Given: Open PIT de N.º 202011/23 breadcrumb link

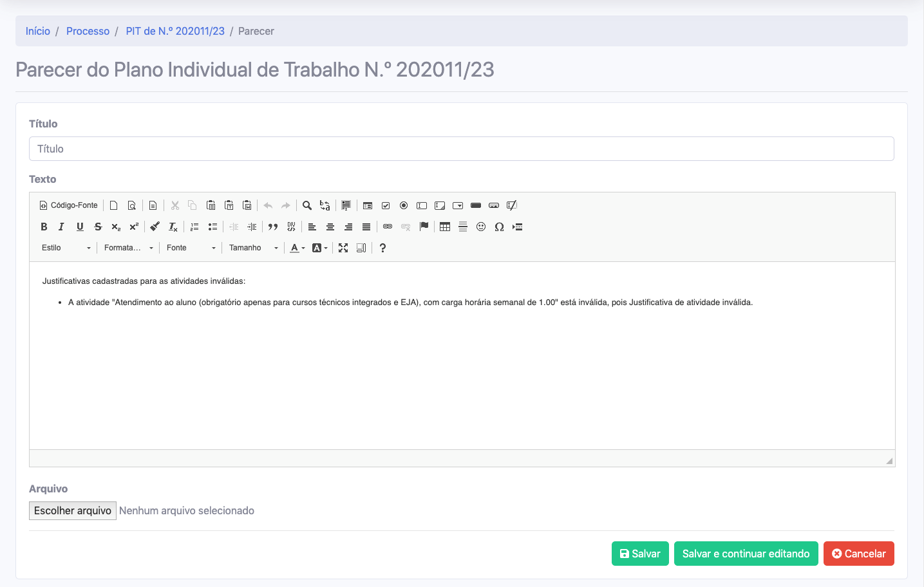Looking at the screenshot, I should pos(175,31).
